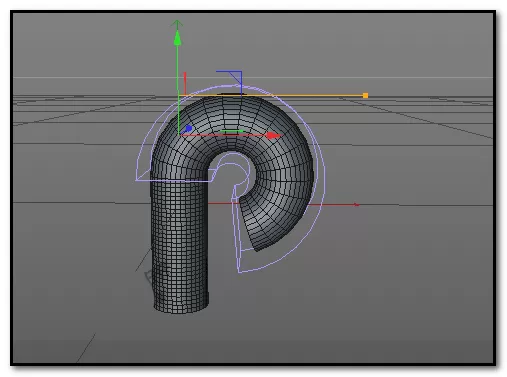This screenshot has width=507, height=377.
Task: Click the small green band on the red axis
Action: [x=232, y=131]
